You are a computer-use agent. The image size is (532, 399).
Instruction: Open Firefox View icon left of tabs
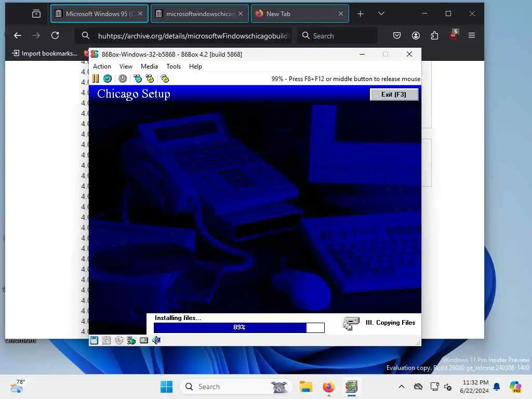coord(36,14)
